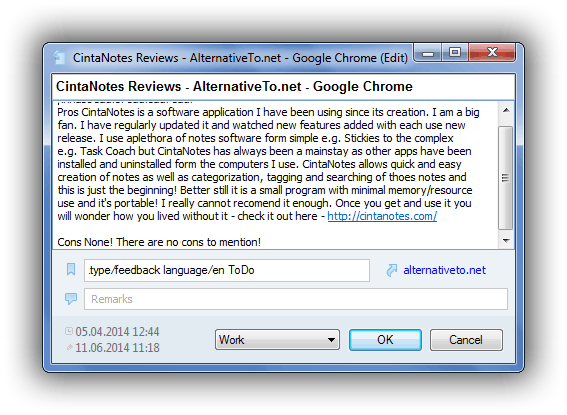This screenshot has height=415, width=567.
Task: Click the tags field containing type/feedback
Action: [x=227, y=270]
